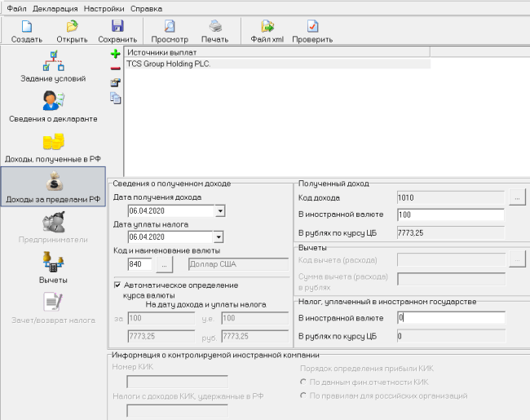This screenshot has width=530, height=420.
Task: Click the Создать new declaration icon
Action: [x=27, y=30]
